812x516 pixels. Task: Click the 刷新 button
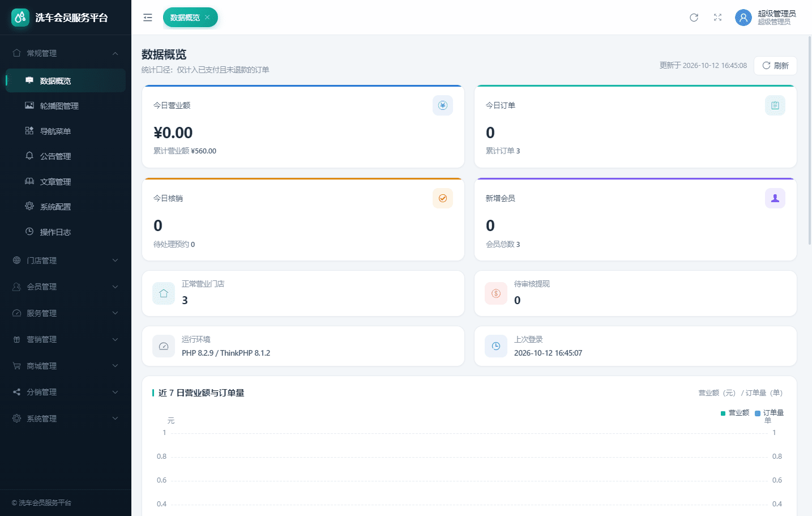tap(775, 66)
